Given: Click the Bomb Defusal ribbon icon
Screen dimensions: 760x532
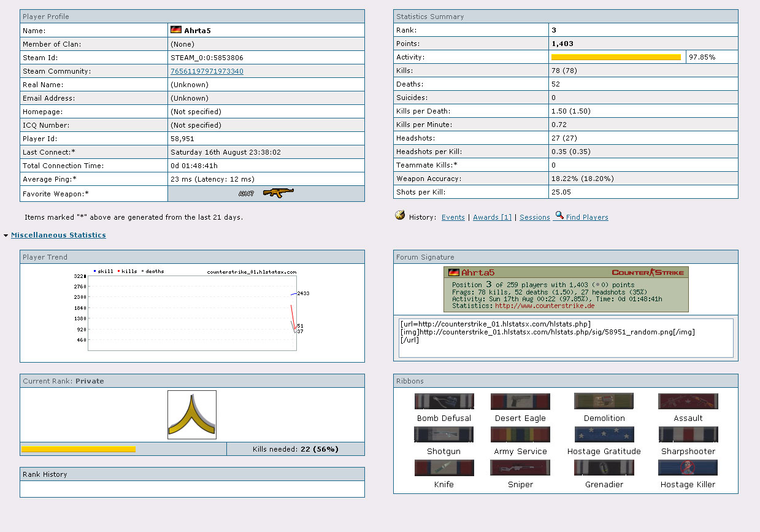Looking at the screenshot, I should 444,402.
